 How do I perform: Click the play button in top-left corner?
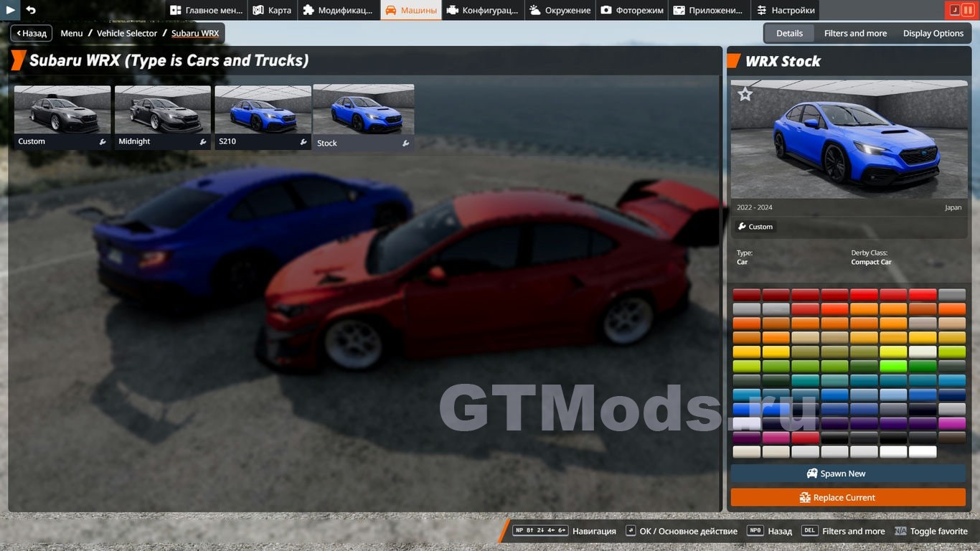coord(10,10)
